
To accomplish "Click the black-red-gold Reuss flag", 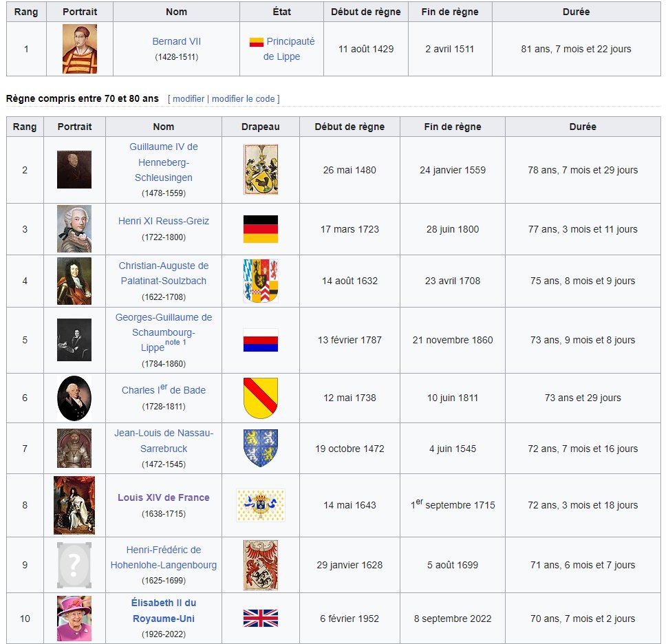I will [261, 229].
